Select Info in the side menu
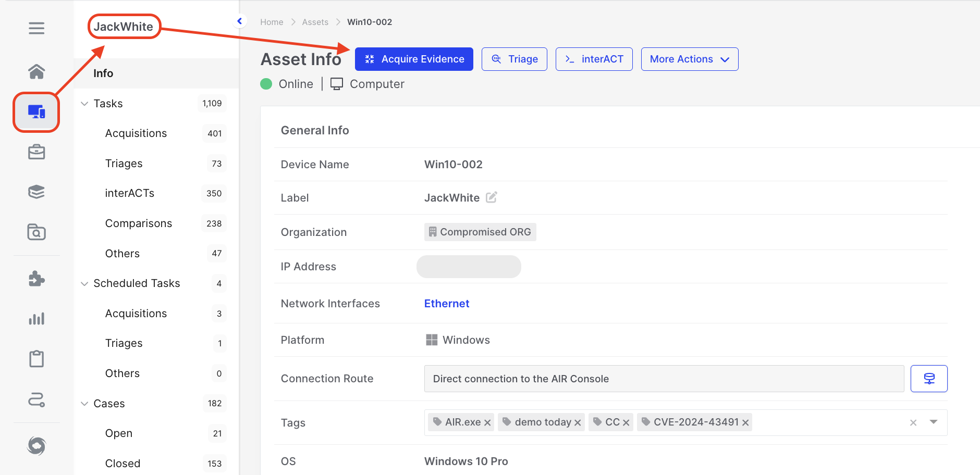The width and height of the screenshot is (980, 475). point(103,73)
